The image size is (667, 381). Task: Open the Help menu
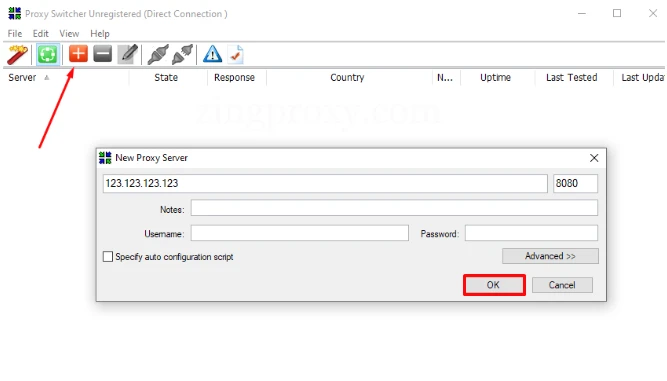[x=100, y=34]
